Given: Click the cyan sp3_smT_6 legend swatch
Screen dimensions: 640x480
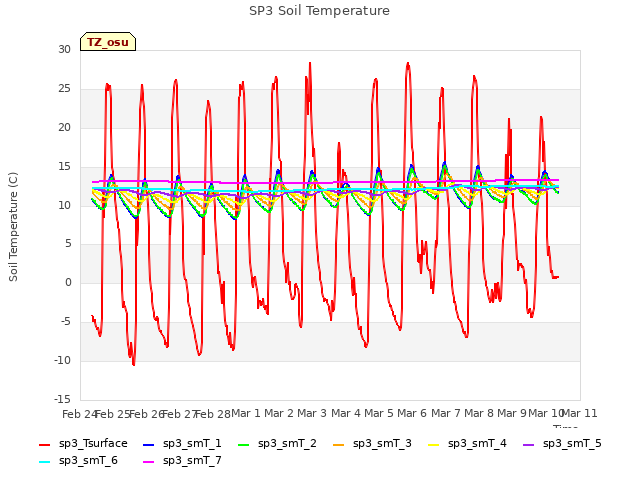Looking at the screenshot, I should 44,462.
